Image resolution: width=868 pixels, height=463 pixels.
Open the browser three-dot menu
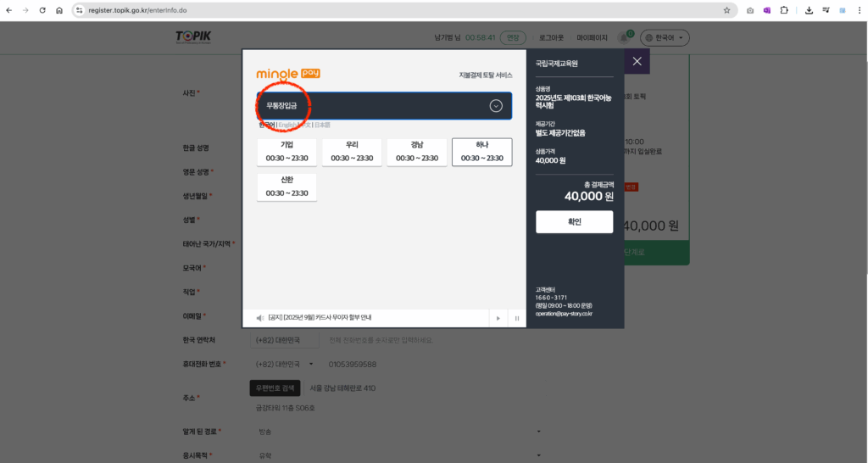click(x=860, y=10)
